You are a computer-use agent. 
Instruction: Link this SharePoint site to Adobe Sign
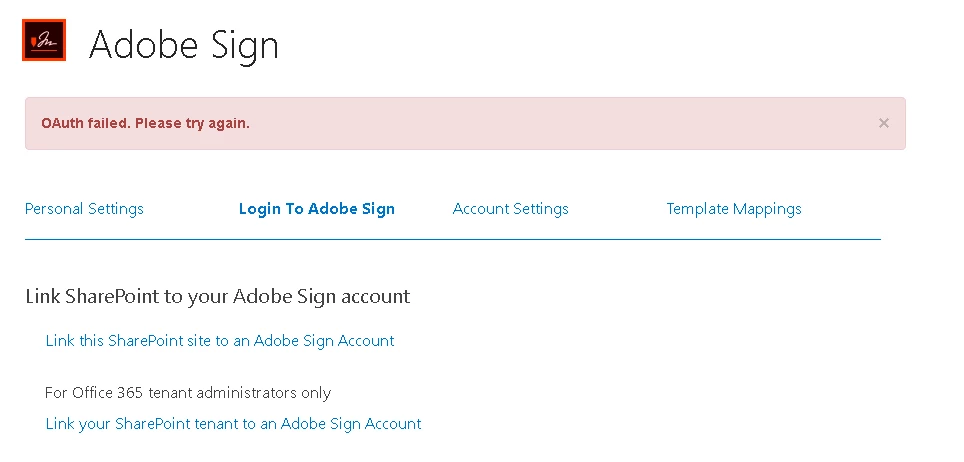point(220,341)
